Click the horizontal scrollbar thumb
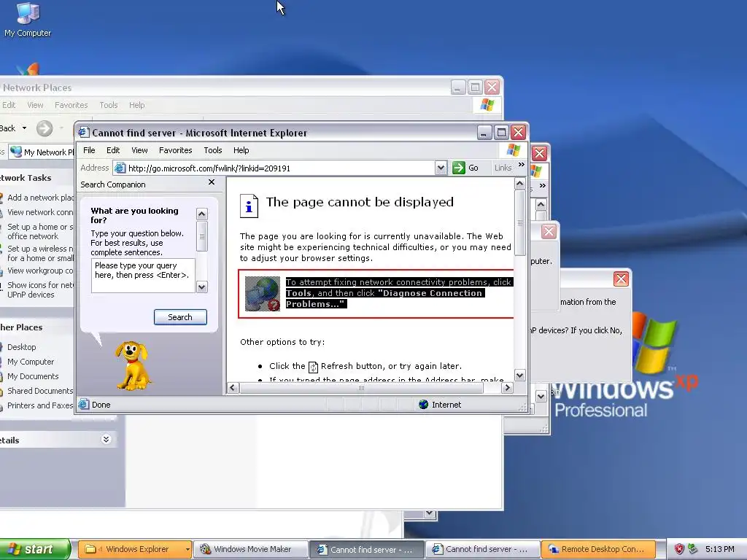 [x=362, y=388]
